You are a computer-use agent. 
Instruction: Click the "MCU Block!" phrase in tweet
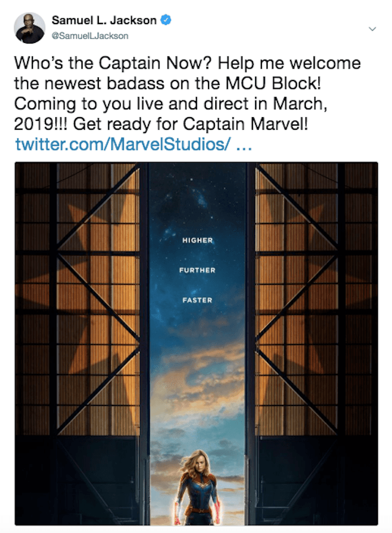[273, 83]
